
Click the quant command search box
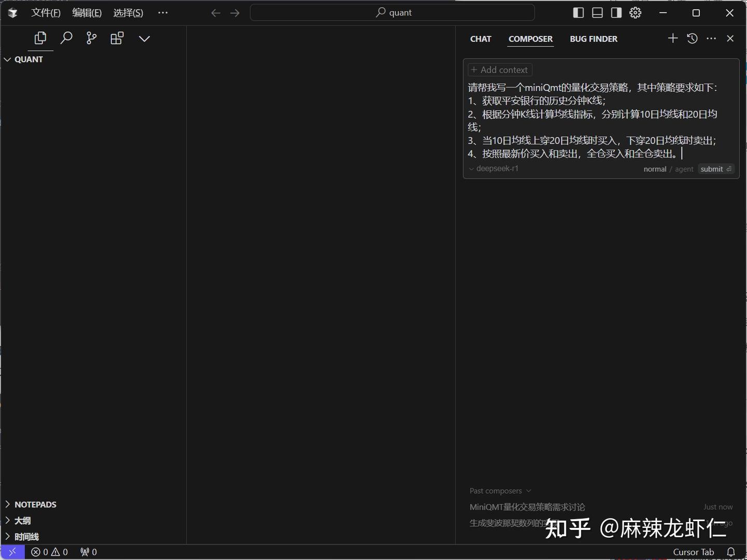tap(392, 12)
